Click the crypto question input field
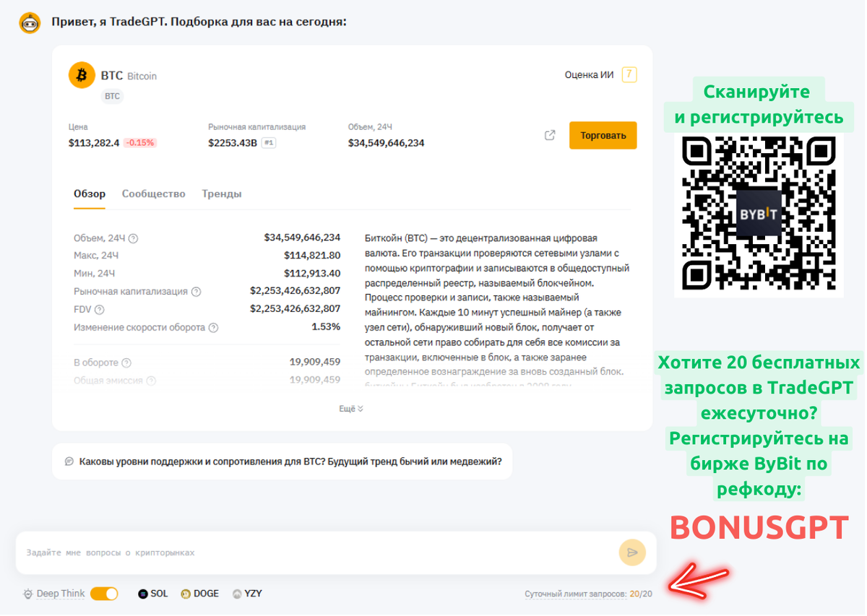Screen dimensions: 867x616 pos(289,552)
